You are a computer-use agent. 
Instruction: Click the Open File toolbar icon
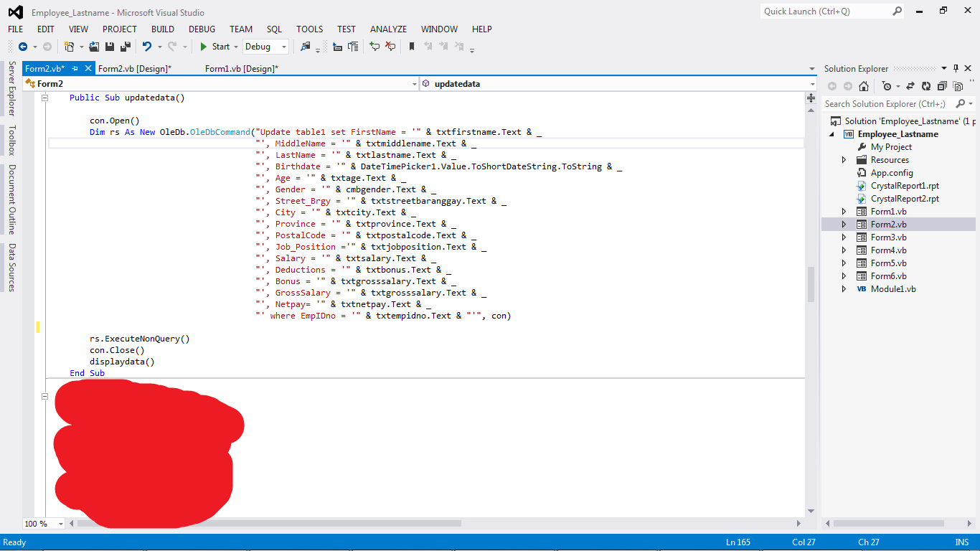94,47
